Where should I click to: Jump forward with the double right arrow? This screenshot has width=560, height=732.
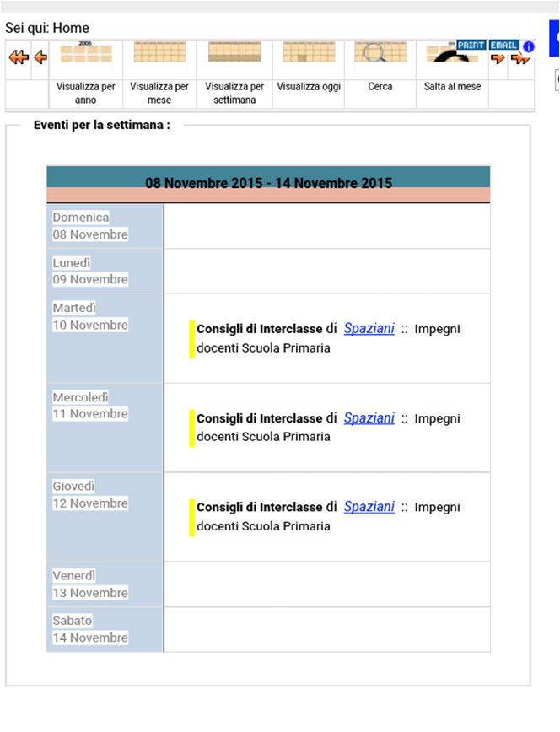click(x=520, y=59)
